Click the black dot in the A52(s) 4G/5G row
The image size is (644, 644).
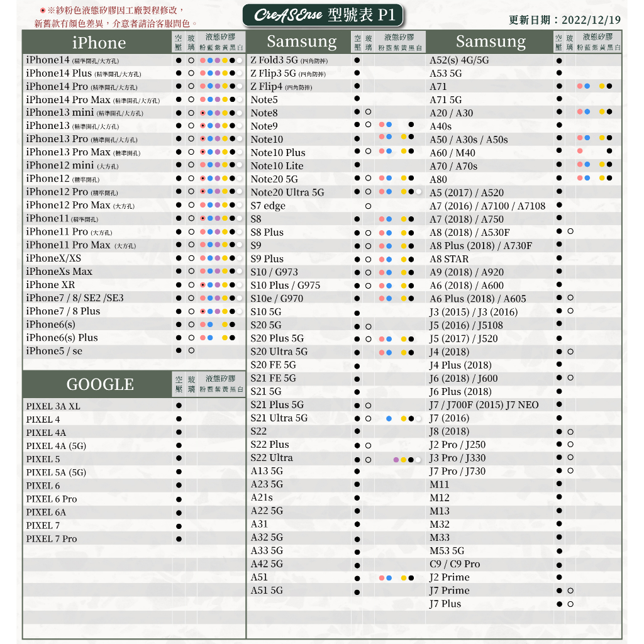click(559, 60)
